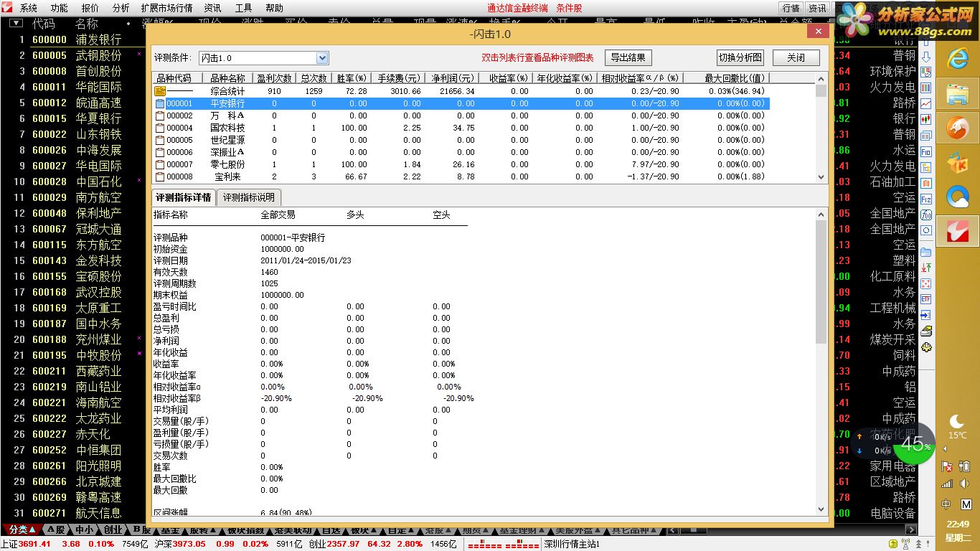This screenshot has width=980, height=551.
Task: Click the down arrow icon atop the right toolbar
Action: [x=926, y=57]
